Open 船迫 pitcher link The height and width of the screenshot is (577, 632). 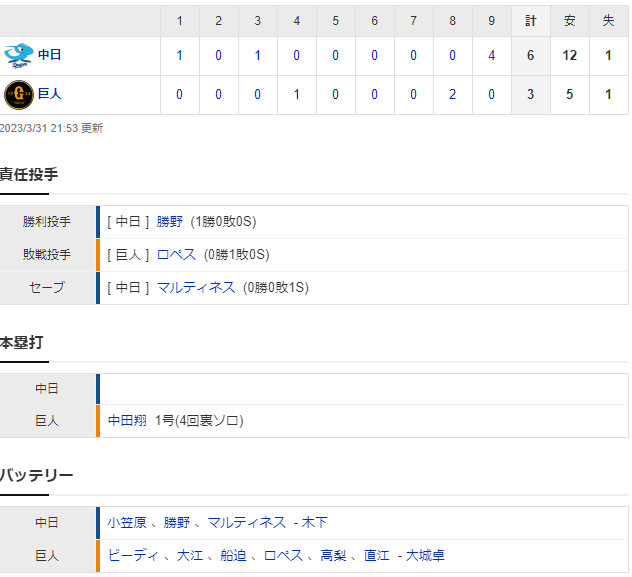[x=233, y=556]
